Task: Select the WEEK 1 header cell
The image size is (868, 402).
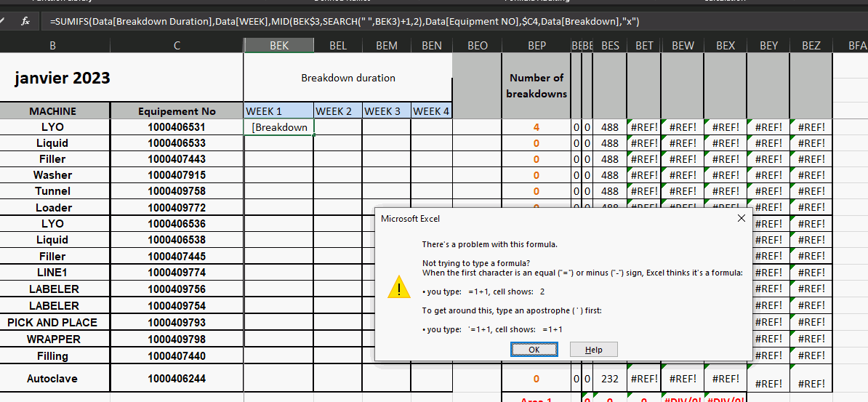Action: click(278, 111)
